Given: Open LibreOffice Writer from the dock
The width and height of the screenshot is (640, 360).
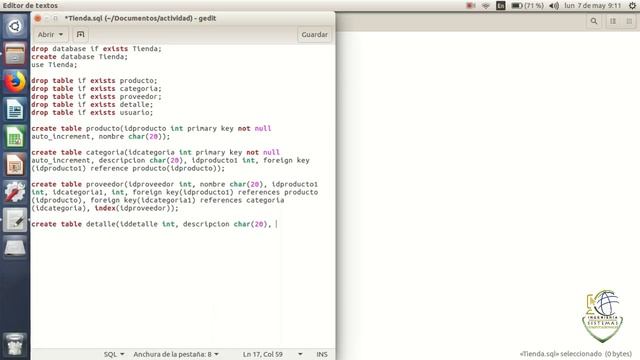Looking at the screenshot, I should tap(15, 110).
